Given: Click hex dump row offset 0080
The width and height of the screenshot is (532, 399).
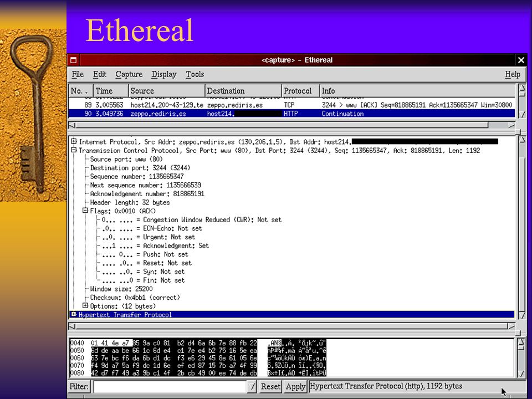Looking at the screenshot, I should (x=77, y=373).
